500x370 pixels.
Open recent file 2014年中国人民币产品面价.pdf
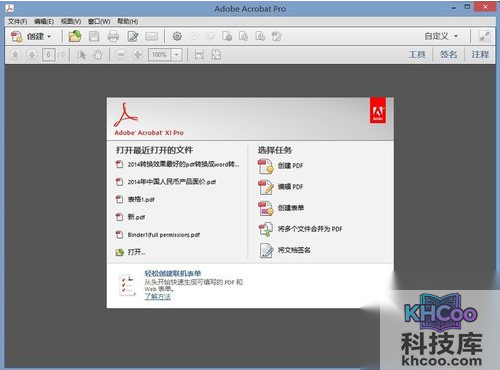click(x=172, y=182)
